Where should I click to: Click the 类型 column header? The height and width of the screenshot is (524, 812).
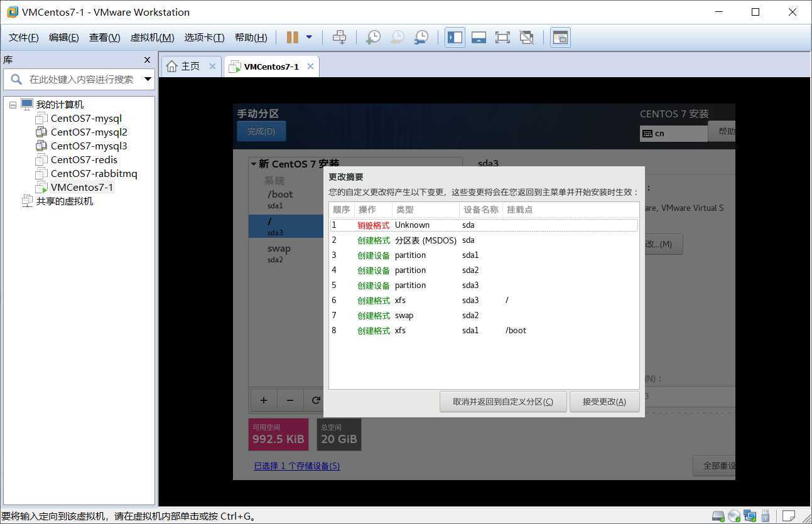click(x=426, y=210)
